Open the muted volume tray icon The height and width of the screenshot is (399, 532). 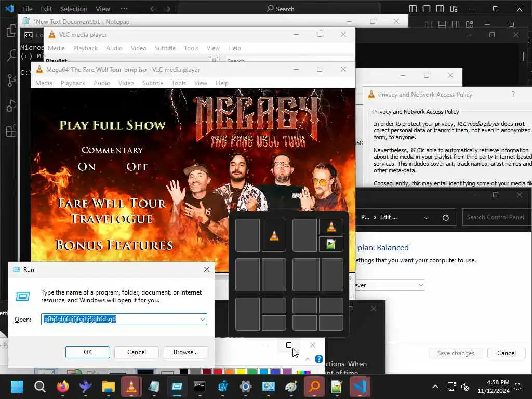point(465,387)
